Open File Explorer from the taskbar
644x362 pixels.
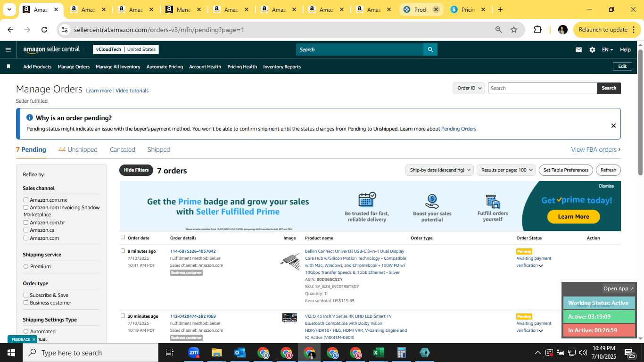click(216, 353)
